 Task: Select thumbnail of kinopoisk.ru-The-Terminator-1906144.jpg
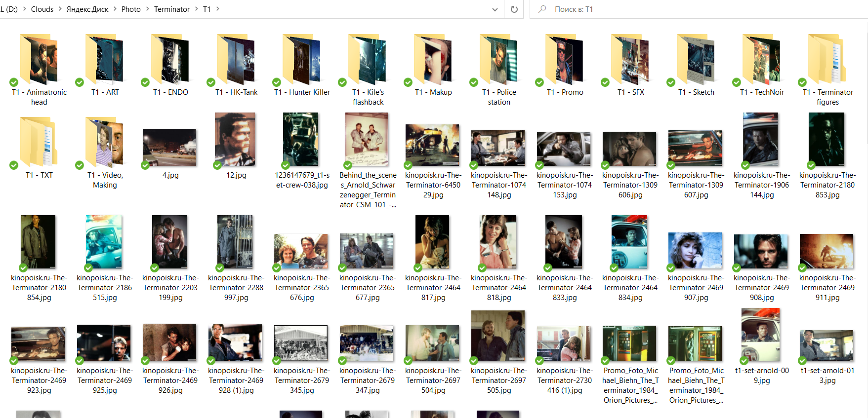point(761,139)
